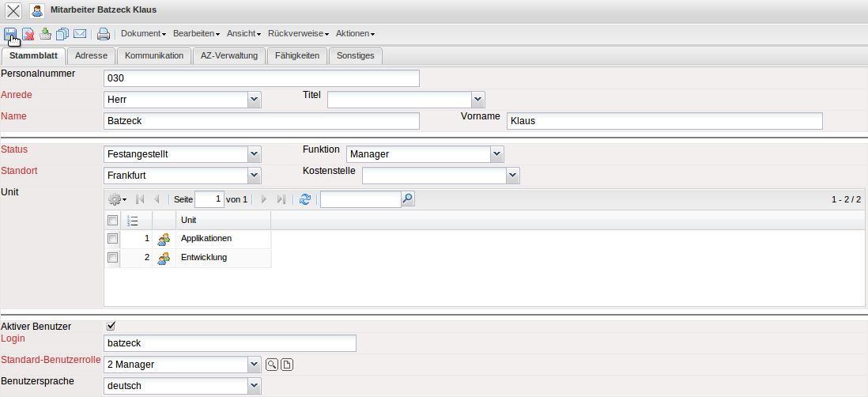Refresh the Unit list
Screen dimensions: 868x397
coord(304,199)
